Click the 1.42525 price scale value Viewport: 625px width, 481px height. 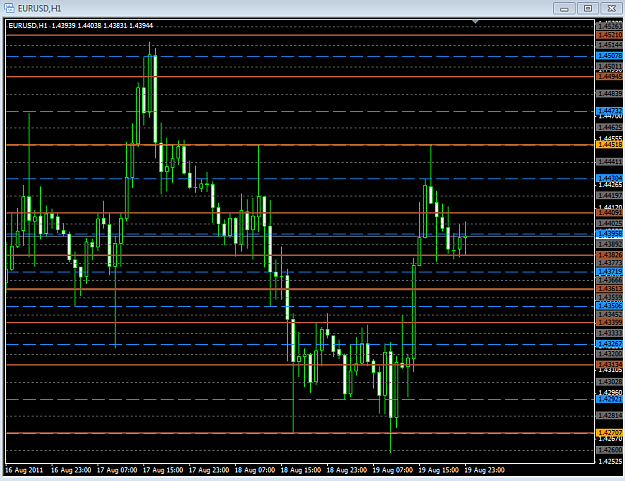click(610, 461)
